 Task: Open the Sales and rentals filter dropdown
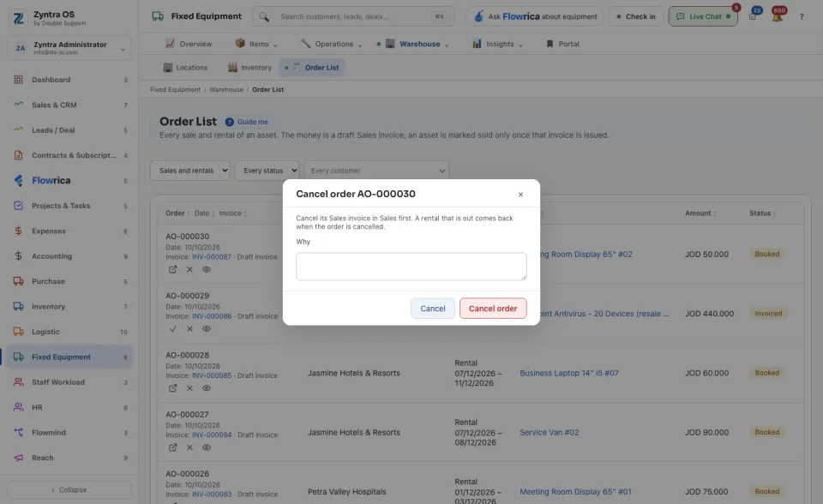190,171
